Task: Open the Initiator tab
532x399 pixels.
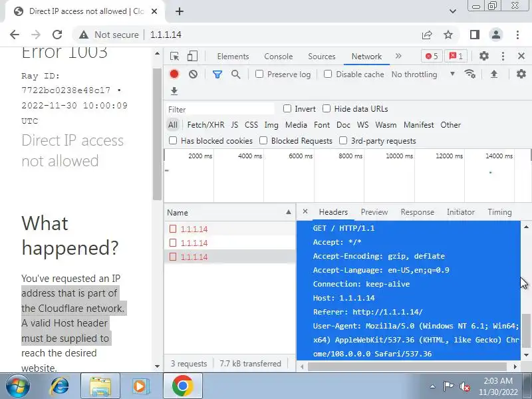Action: coord(460,212)
